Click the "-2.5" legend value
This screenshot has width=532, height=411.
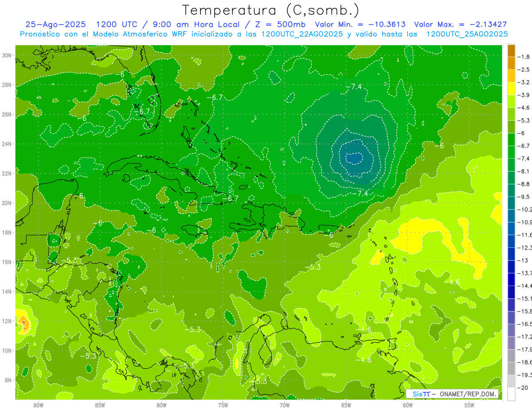(524, 70)
